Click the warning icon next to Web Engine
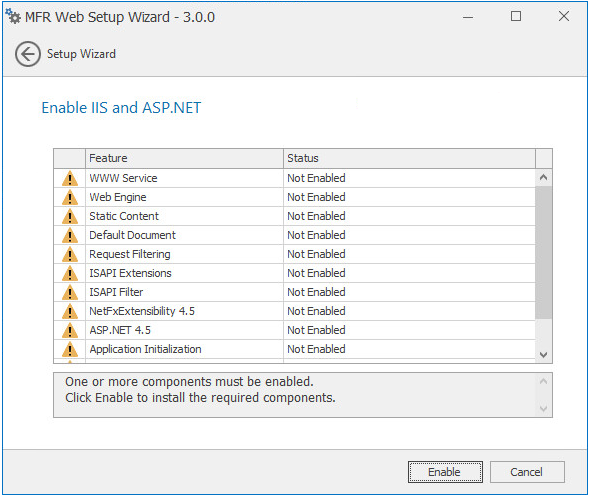 [70, 198]
